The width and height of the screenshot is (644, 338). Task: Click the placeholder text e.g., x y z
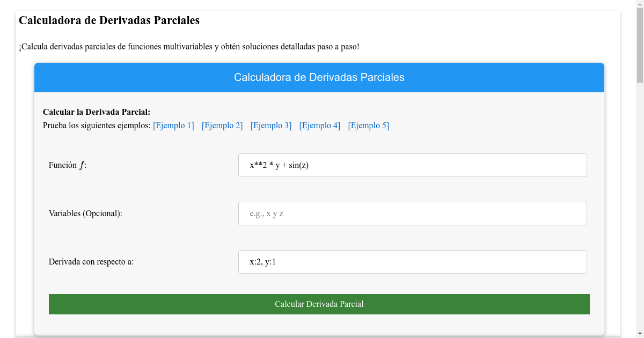click(x=267, y=213)
